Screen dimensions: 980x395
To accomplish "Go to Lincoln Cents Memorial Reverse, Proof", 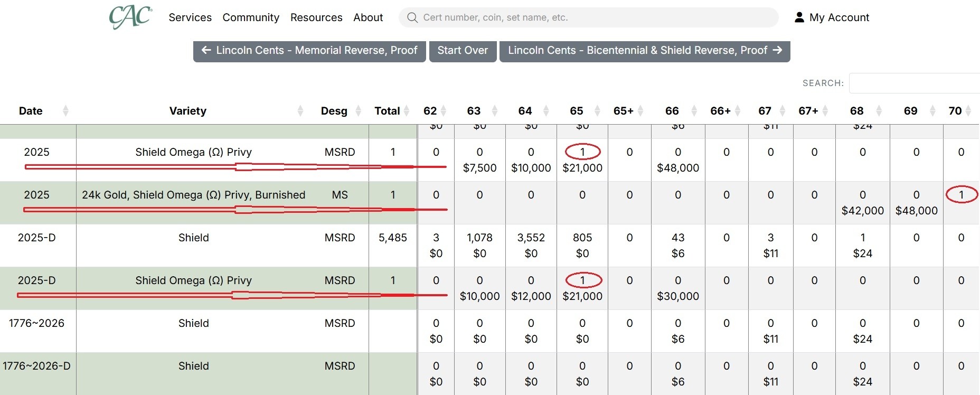I will tap(309, 51).
